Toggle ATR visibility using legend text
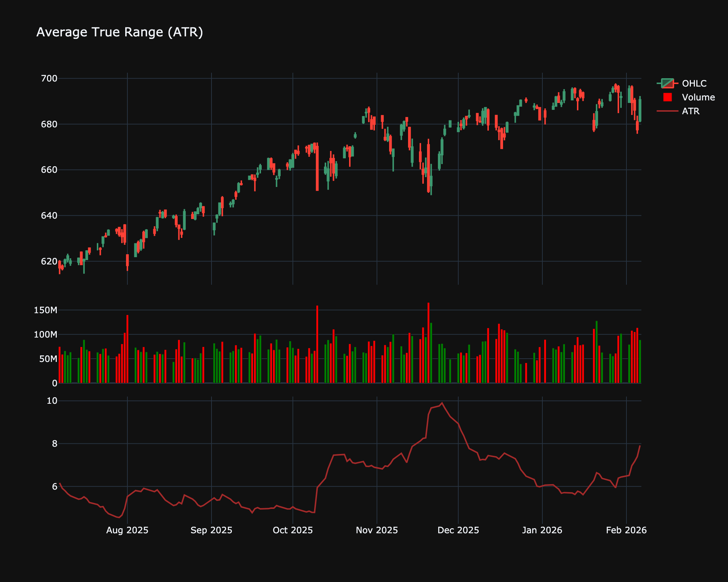The height and width of the screenshot is (582, 728). coord(691,111)
